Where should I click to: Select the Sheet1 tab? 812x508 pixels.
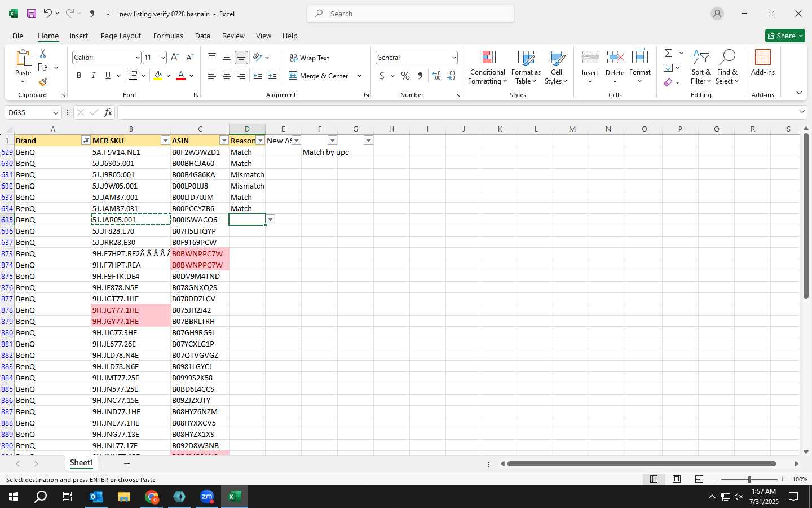(81, 463)
